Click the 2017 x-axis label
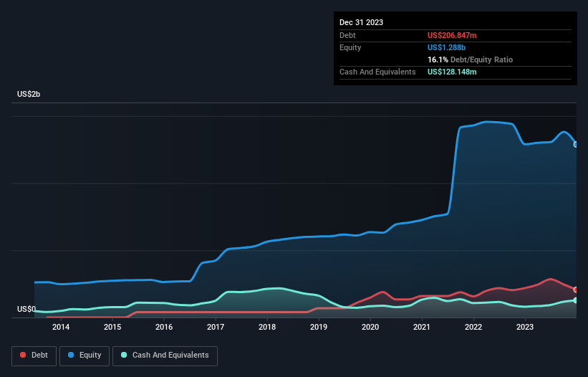The height and width of the screenshot is (377, 588). click(x=216, y=327)
